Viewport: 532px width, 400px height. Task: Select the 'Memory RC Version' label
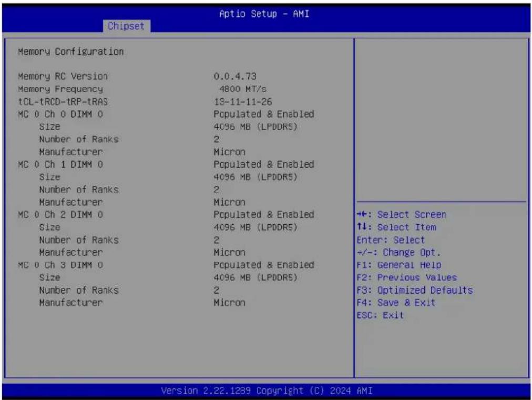pyautogui.click(x=63, y=76)
